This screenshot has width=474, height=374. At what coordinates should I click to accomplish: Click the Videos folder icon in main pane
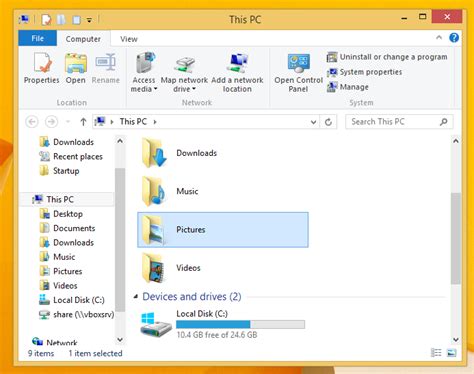point(153,268)
